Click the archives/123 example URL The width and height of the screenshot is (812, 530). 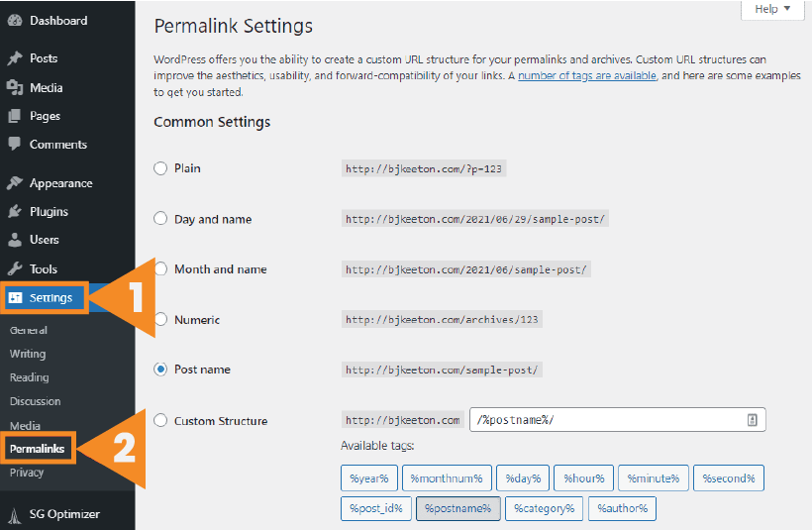442,320
